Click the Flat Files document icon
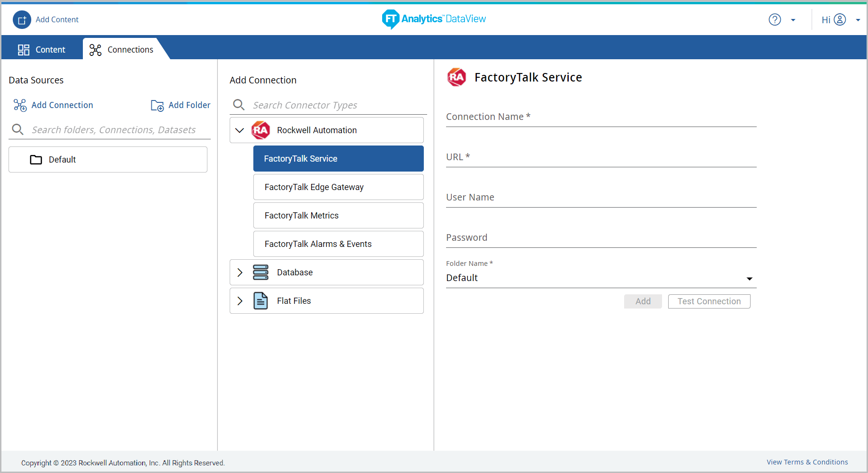This screenshot has width=868, height=473. [260, 300]
